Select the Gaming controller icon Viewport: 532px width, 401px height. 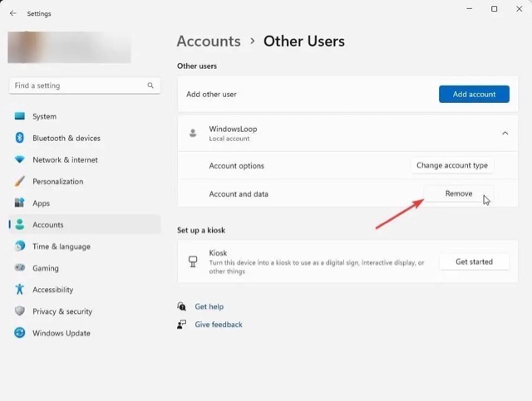point(20,268)
